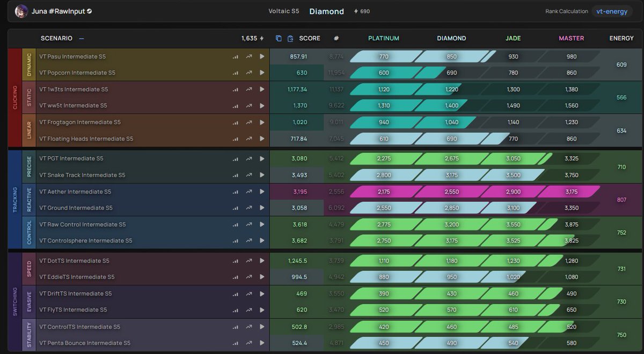Open stats chart for VT Pasu Intermediate S5
This screenshot has height=354, width=644.
click(235, 56)
